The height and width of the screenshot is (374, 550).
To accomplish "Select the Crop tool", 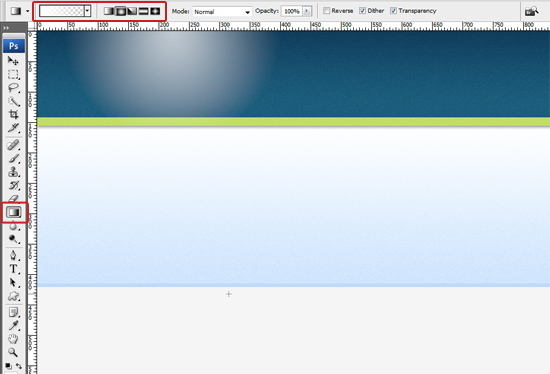I will 13,114.
